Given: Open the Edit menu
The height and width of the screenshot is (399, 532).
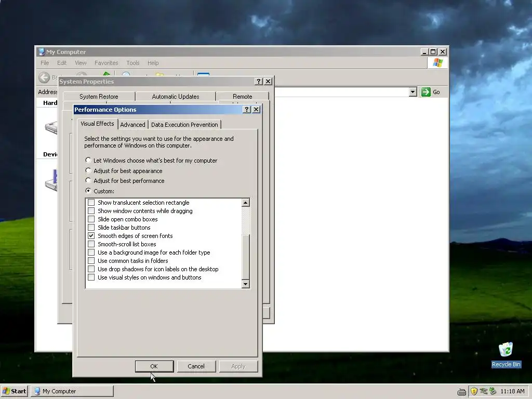Looking at the screenshot, I should (x=62, y=63).
